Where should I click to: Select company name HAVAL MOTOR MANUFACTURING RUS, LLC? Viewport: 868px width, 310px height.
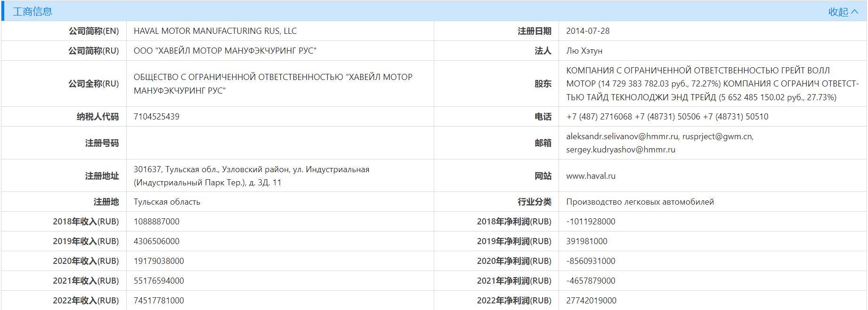[215, 31]
